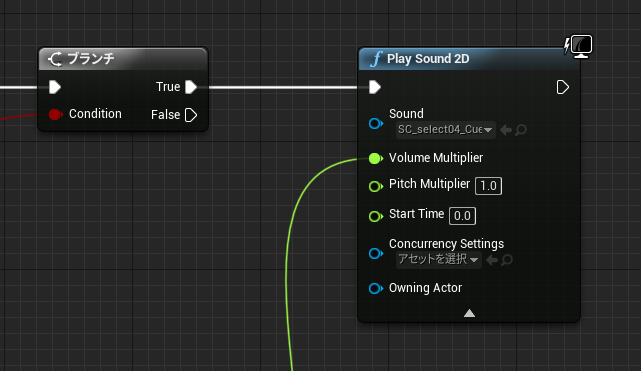Select the Play Sound 2D node header
641x371 pixels.
point(469,59)
